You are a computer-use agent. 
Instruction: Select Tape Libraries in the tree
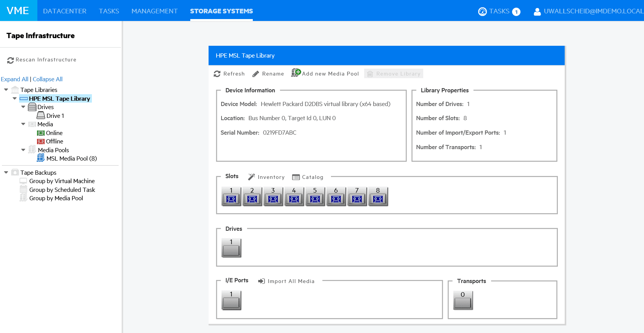pos(39,90)
